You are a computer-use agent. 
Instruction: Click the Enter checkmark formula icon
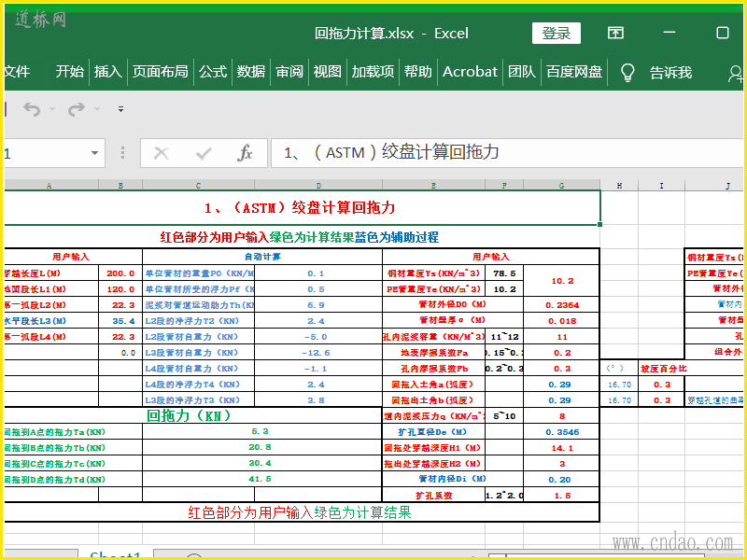click(204, 153)
